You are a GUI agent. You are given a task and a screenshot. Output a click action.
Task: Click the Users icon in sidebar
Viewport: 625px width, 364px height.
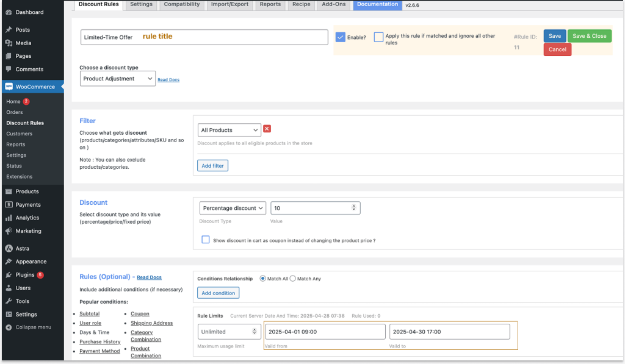tap(9, 288)
